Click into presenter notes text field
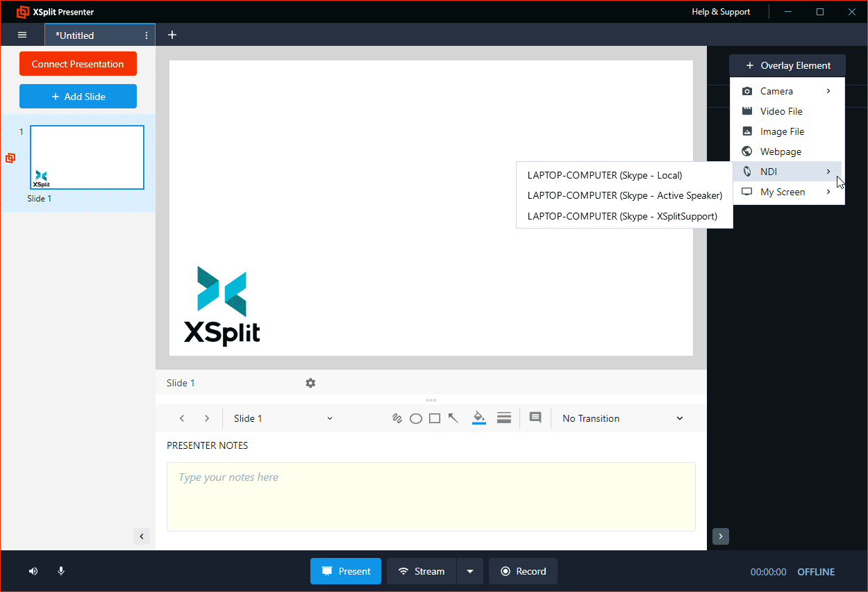The image size is (868, 592). [x=431, y=497]
